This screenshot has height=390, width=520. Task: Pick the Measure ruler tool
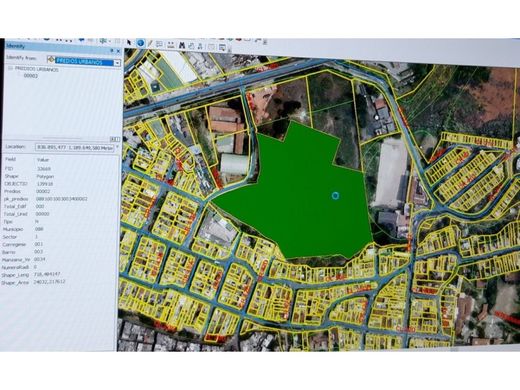171,44
